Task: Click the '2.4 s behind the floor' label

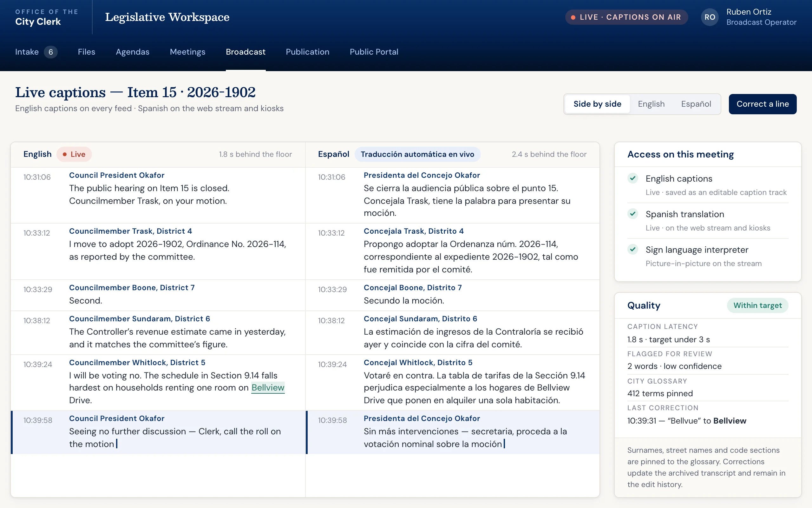Action: (549, 154)
